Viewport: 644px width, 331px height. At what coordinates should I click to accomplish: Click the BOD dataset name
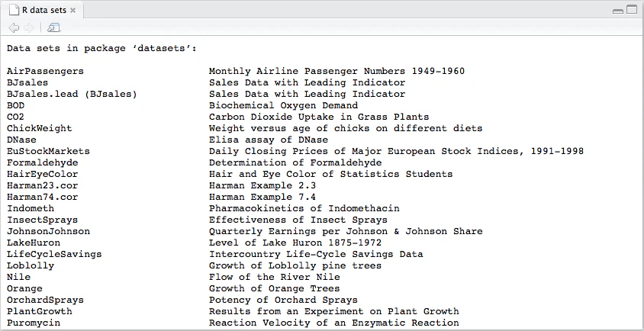pyautogui.click(x=15, y=105)
